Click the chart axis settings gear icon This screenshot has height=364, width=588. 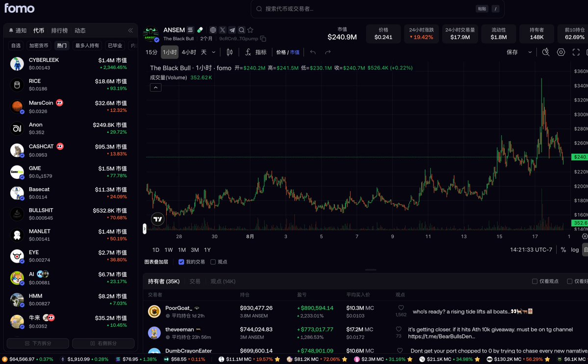click(x=584, y=236)
